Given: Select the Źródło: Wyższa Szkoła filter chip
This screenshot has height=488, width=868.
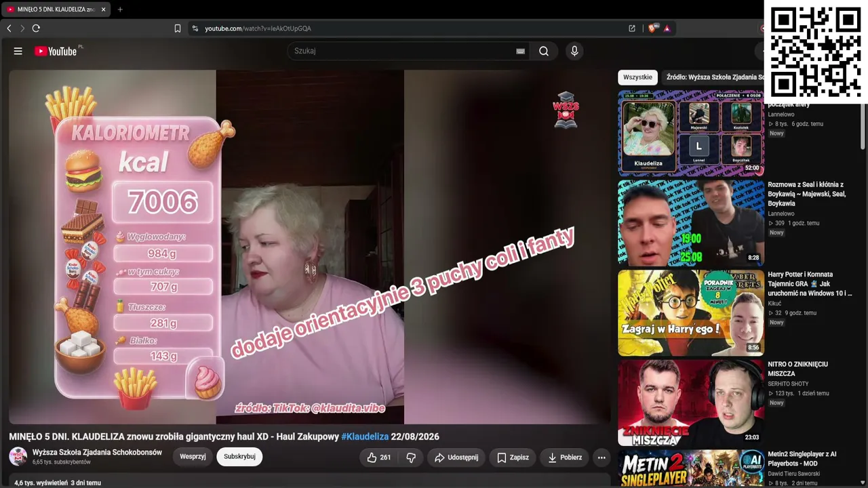Looking at the screenshot, I should click(715, 77).
